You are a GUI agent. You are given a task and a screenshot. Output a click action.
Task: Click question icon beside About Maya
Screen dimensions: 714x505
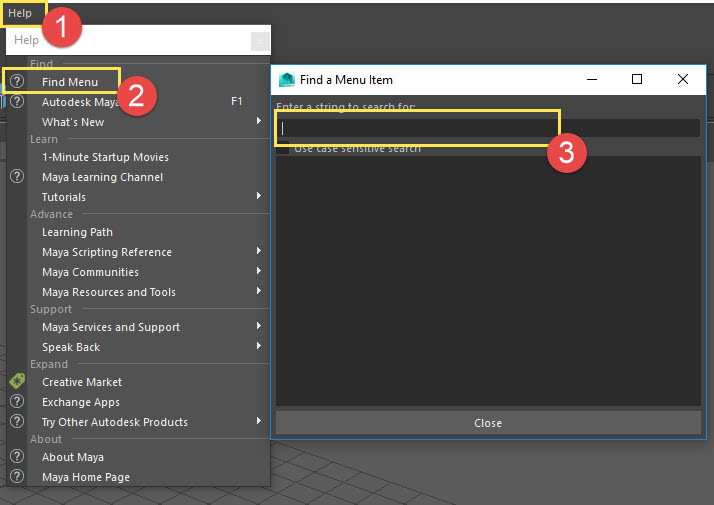tap(17, 456)
